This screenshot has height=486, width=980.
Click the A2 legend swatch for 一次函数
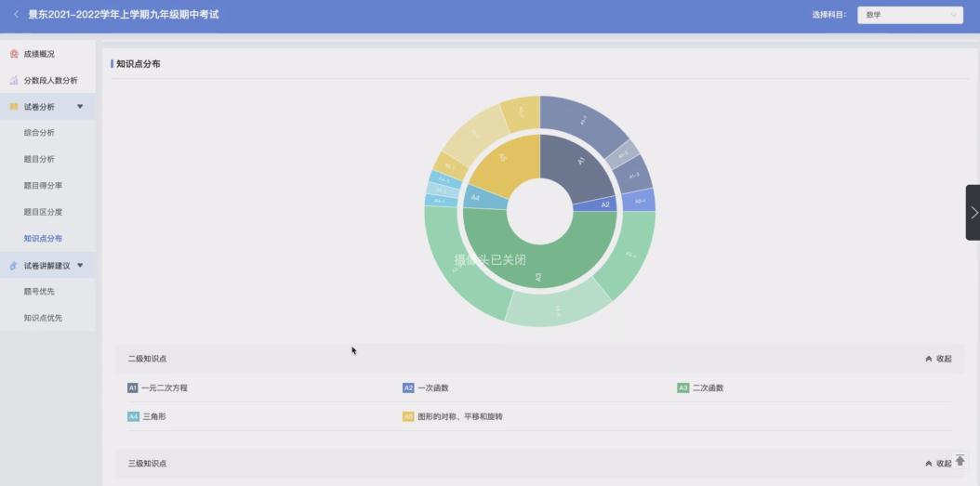[408, 387]
